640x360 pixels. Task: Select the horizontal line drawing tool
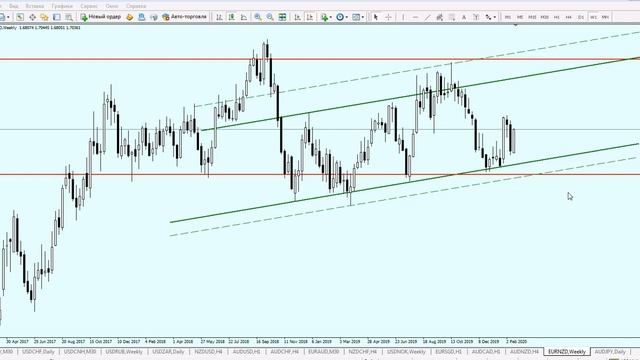pos(416,17)
